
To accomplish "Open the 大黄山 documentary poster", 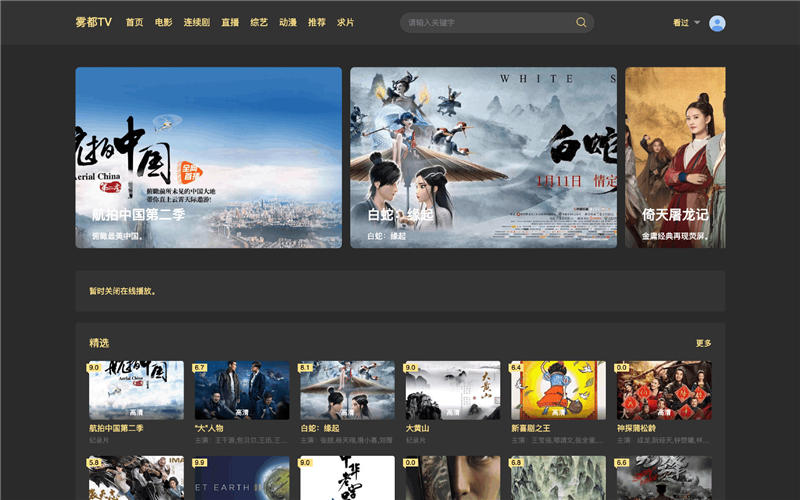I will (453, 390).
